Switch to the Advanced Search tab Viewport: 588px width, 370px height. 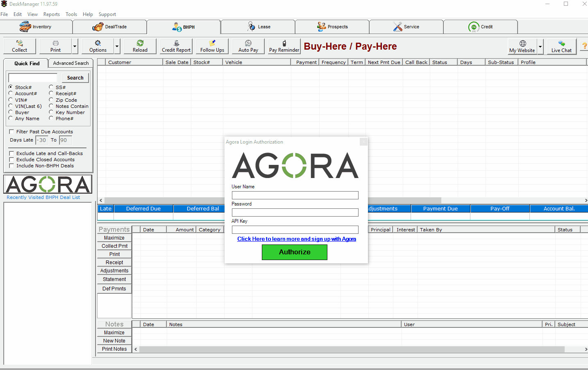point(71,63)
